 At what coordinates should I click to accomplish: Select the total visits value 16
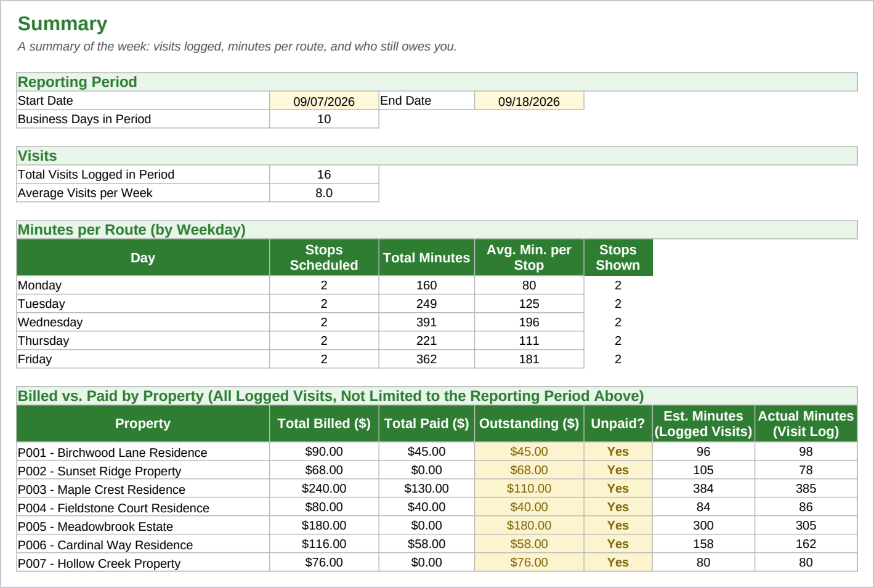click(324, 175)
